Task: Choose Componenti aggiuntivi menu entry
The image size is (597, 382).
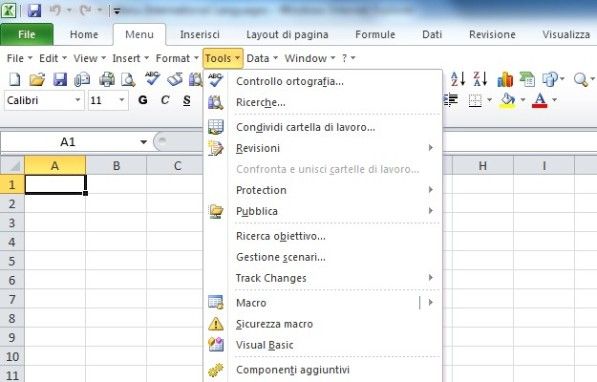Action: pyautogui.click(x=323, y=369)
